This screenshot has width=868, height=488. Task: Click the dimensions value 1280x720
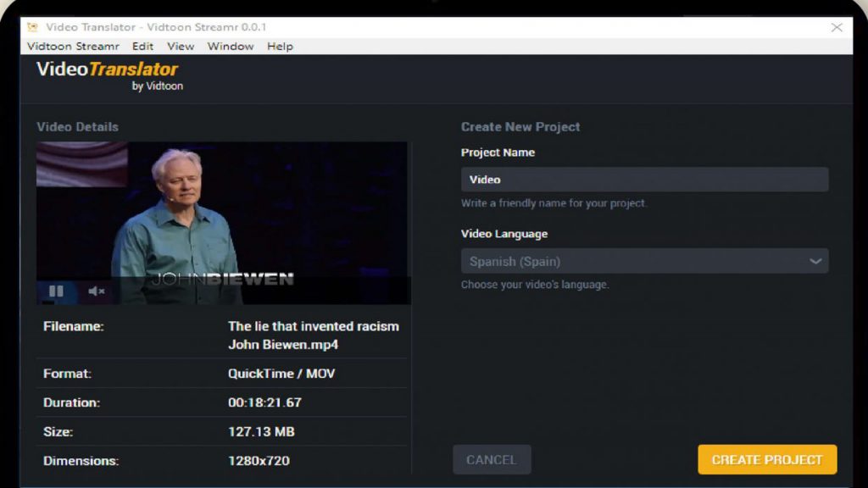259,460
